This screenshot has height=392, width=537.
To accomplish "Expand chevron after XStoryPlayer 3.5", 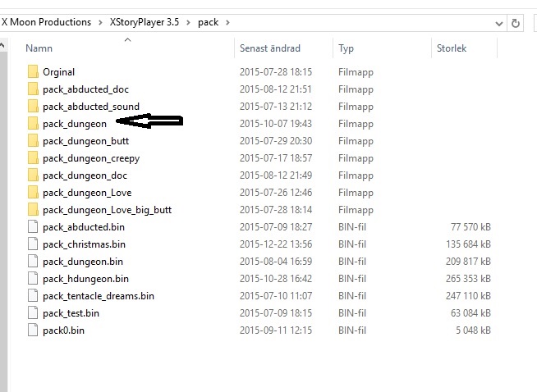I will pos(188,23).
